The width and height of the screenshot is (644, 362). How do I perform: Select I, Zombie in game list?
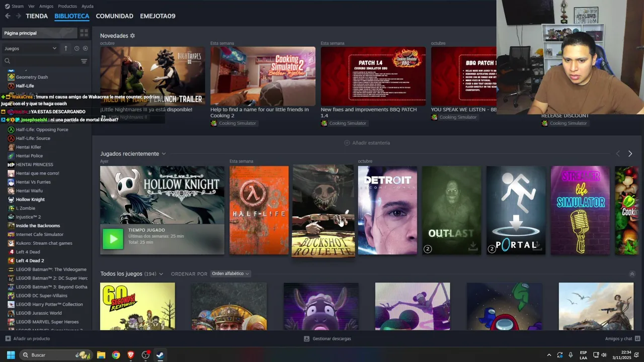pyautogui.click(x=25, y=208)
